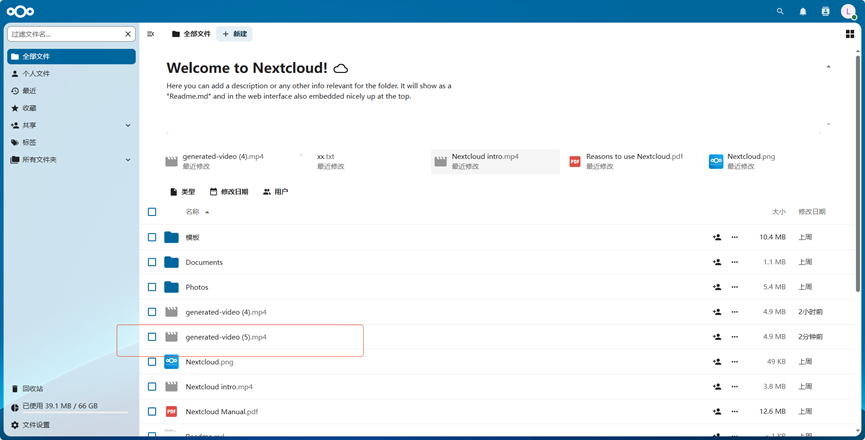Open more actions for Documents
Screen dimensions: 865x440
pyautogui.click(x=735, y=262)
